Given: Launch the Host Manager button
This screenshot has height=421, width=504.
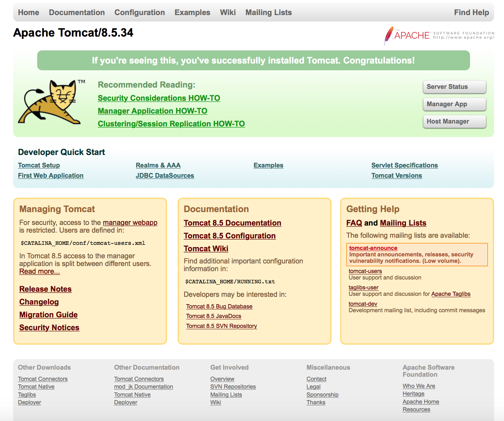Looking at the screenshot, I should pyautogui.click(x=455, y=121).
